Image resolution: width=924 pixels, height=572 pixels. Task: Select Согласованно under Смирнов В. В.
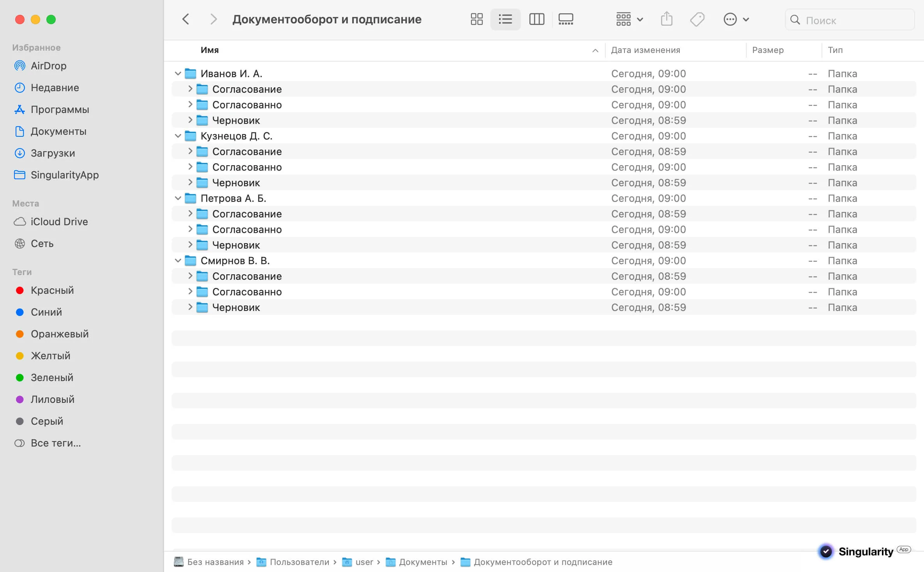pyautogui.click(x=544, y=291)
